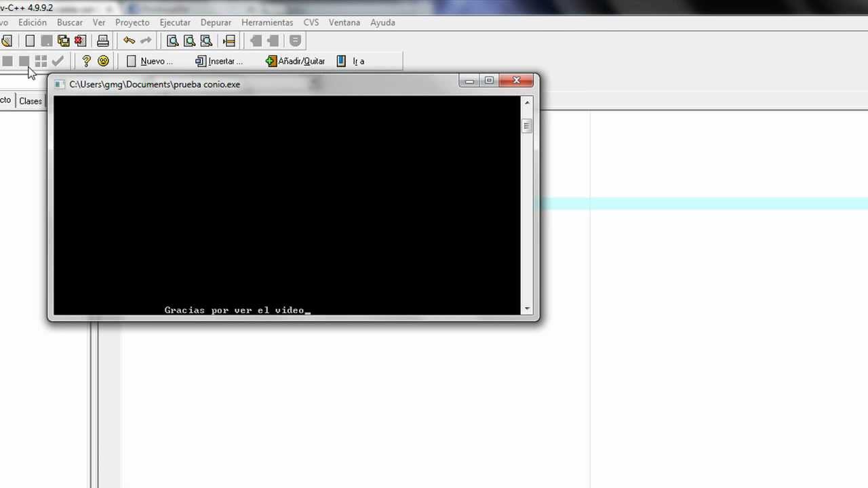The image size is (868, 488).
Task: Click the Nuevo toolbar button
Action: click(x=149, y=61)
